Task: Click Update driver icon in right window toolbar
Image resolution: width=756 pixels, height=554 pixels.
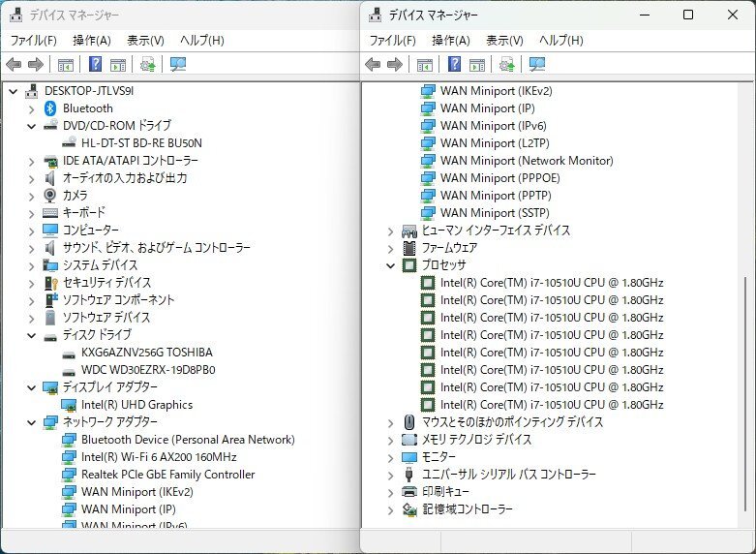Action: click(x=506, y=64)
